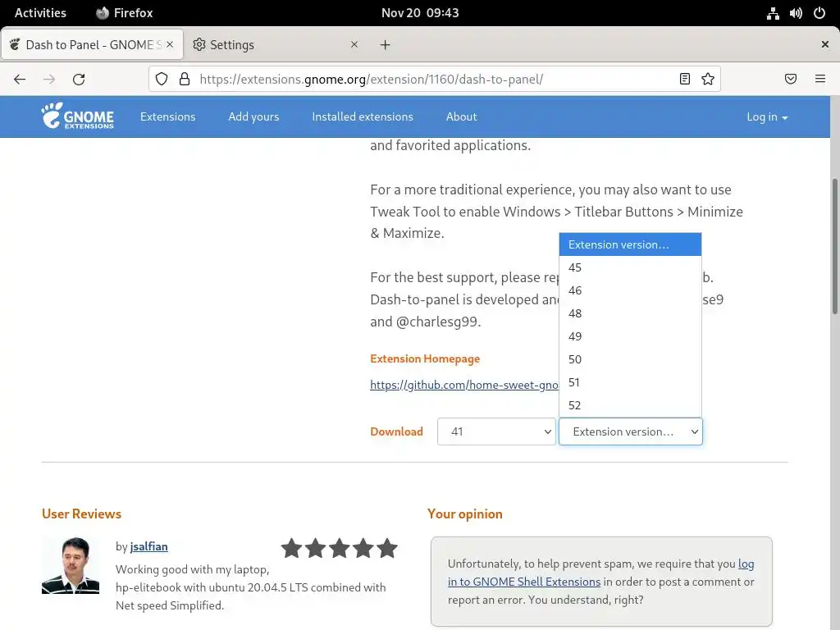This screenshot has width=840, height=630.
Task: Click the Your opinion heading
Action: pos(465,514)
